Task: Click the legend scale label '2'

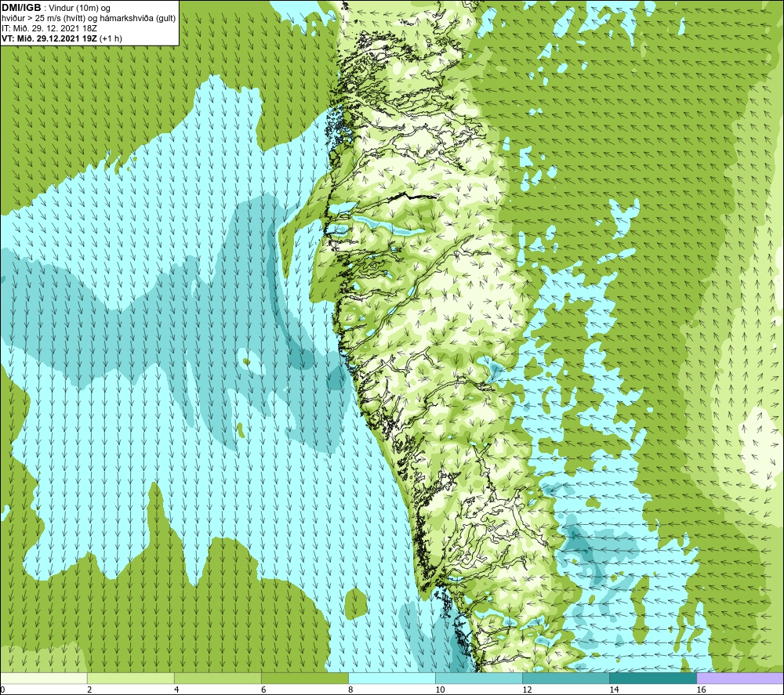Action: 89,690
